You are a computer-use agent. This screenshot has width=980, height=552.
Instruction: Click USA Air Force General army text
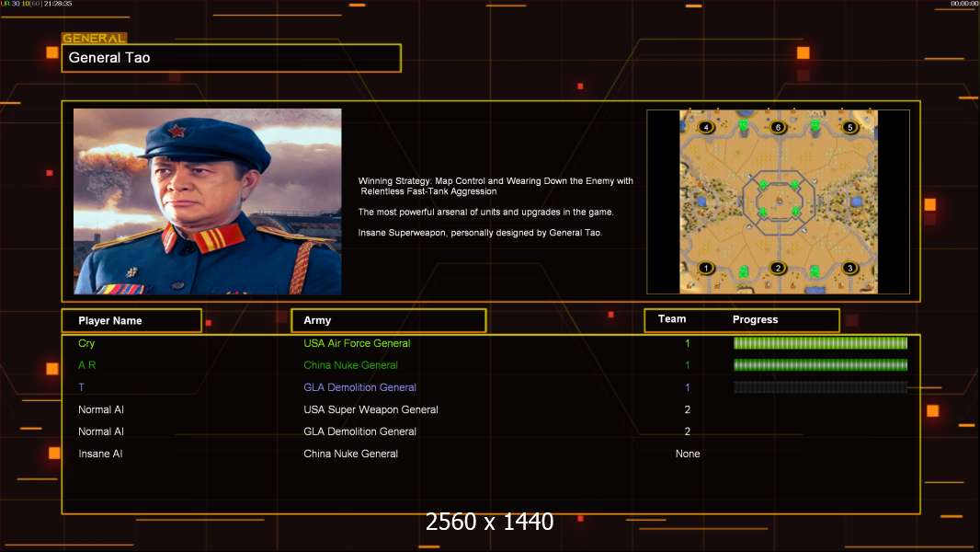[357, 343]
